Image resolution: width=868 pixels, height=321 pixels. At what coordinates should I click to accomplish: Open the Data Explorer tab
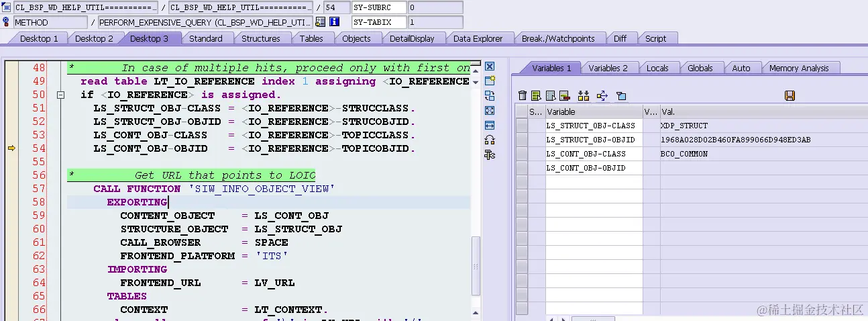click(x=478, y=38)
